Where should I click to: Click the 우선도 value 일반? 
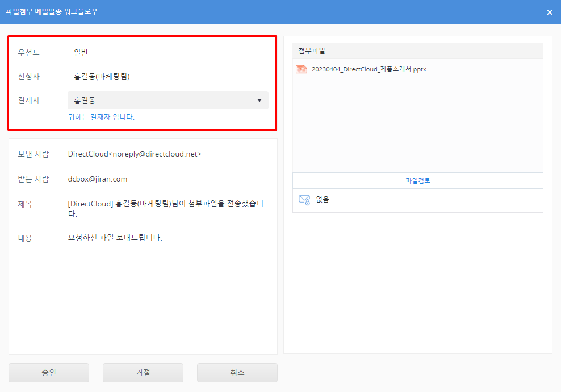pyautogui.click(x=81, y=53)
